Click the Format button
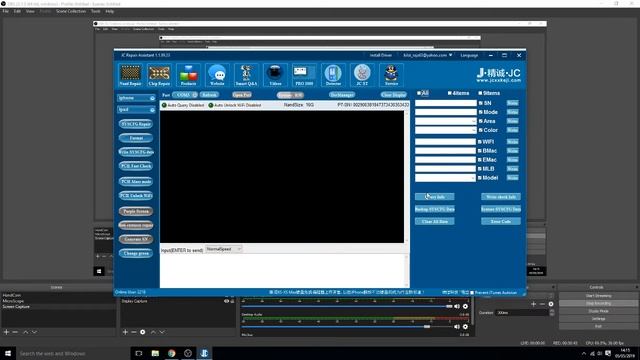This screenshot has width=640, height=360. pos(136,138)
